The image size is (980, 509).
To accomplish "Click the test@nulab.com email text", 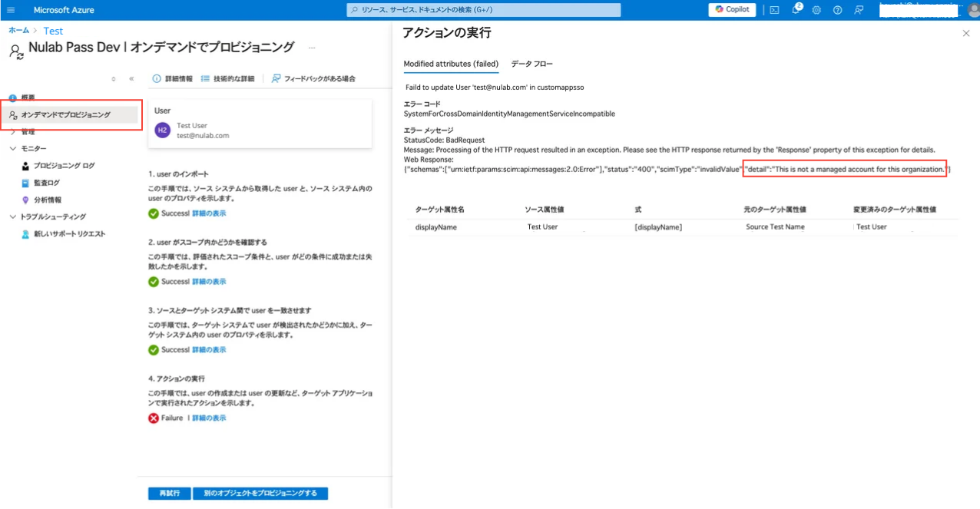I will (203, 135).
